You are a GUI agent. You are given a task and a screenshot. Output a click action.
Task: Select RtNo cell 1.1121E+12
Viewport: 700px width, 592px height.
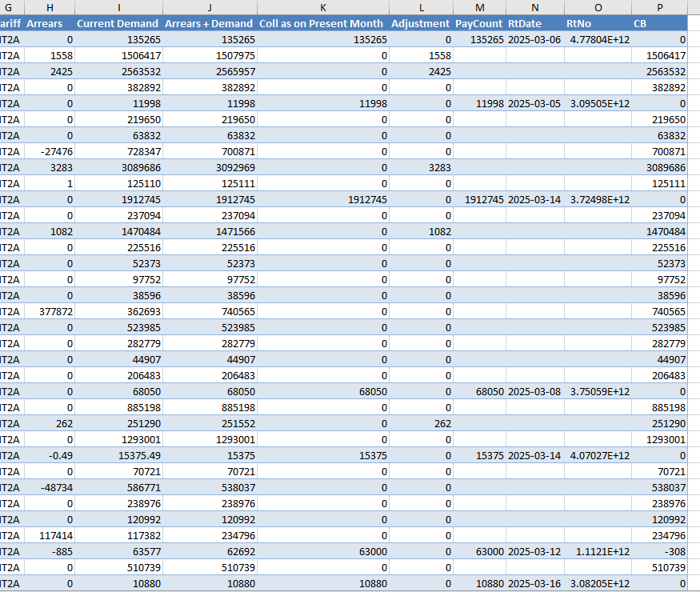tap(598, 552)
